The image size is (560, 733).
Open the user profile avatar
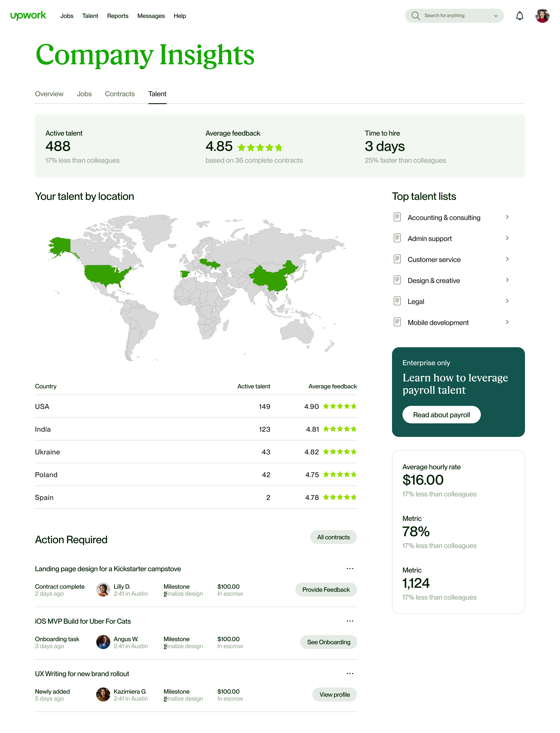click(542, 16)
